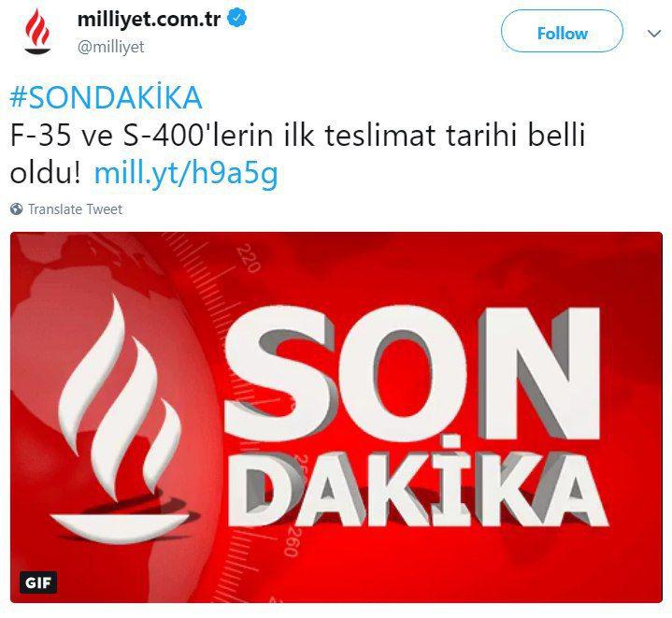The height and width of the screenshot is (618, 672).
Task: Click the 220 dial marking in the GIF
Action: click(x=248, y=257)
